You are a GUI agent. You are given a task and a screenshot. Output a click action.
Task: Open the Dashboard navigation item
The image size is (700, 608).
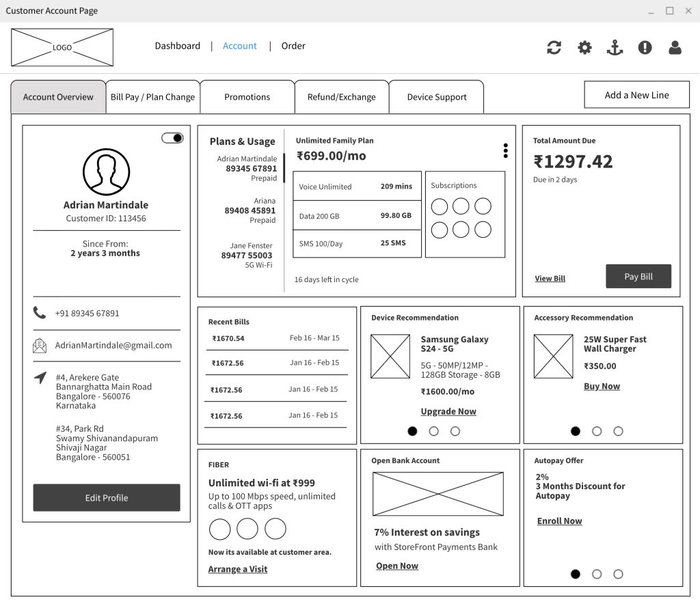(x=178, y=46)
